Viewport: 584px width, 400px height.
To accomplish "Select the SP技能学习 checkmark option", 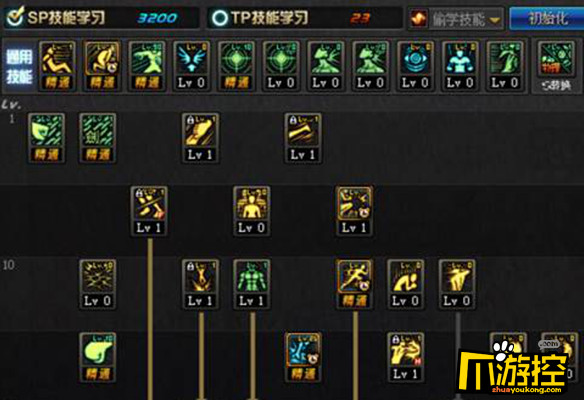I will coord(16,17).
